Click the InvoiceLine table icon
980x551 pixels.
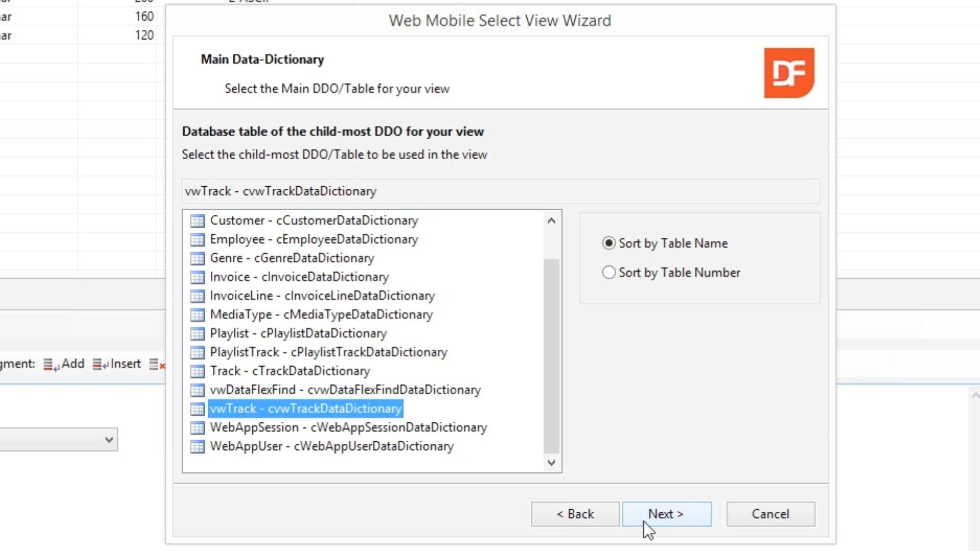click(197, 296)
